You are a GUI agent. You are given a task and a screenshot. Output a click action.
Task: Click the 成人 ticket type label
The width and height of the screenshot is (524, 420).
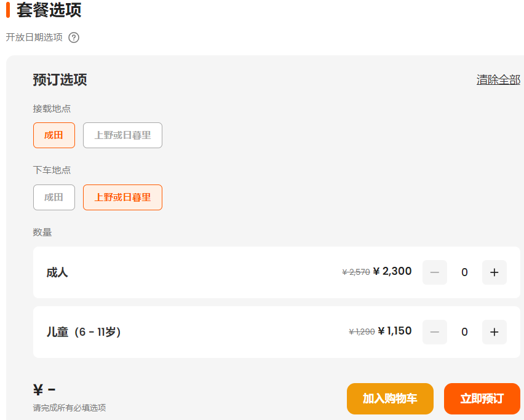coord(57,272)
